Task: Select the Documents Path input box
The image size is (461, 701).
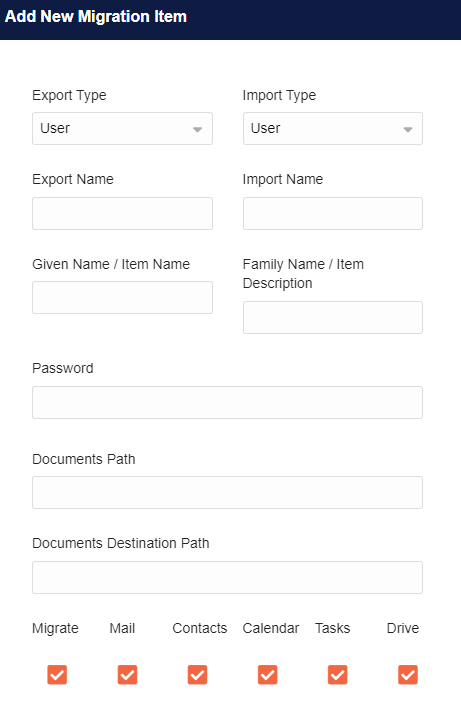Action: pos(227,492)
